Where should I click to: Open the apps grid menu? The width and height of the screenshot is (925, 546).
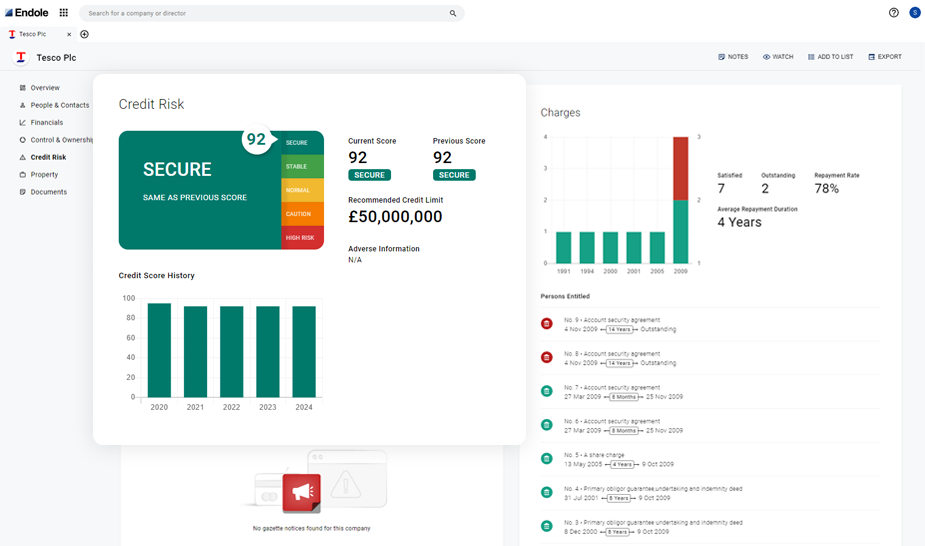[64, 12]
